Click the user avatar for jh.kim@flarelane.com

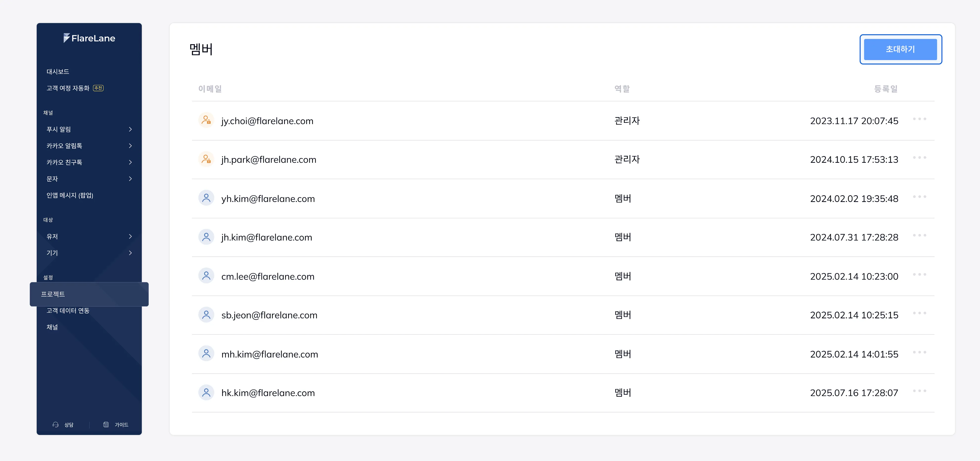206,237
